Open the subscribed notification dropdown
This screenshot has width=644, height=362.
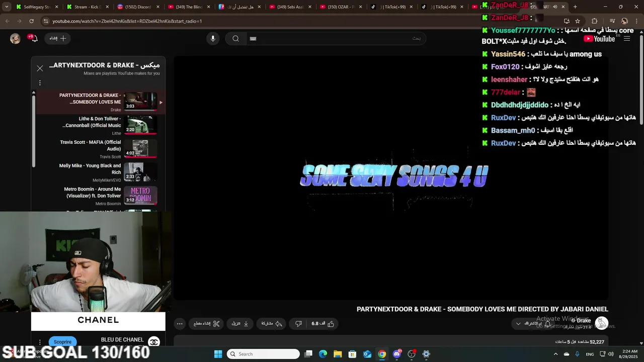click(x=532, y=323)
